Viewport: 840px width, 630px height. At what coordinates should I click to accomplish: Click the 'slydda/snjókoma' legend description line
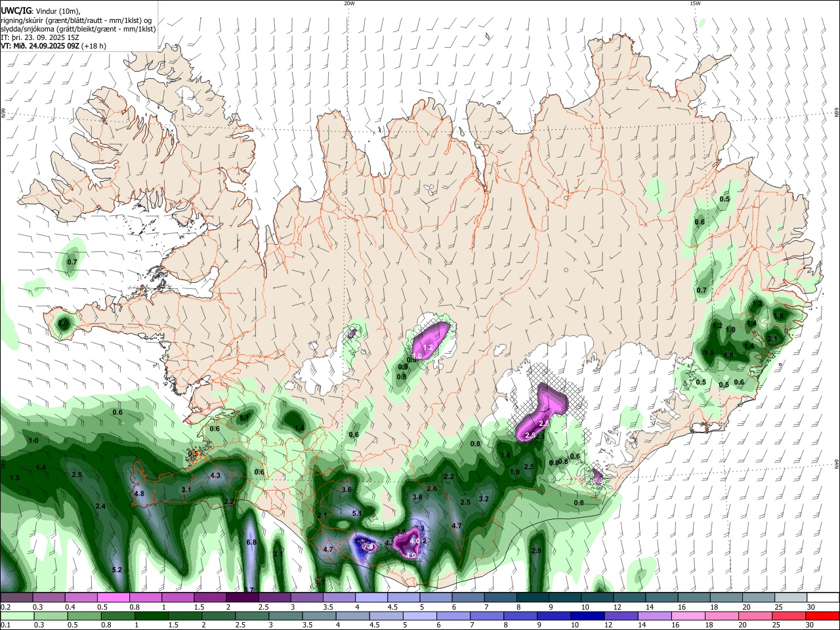[78, 29]
